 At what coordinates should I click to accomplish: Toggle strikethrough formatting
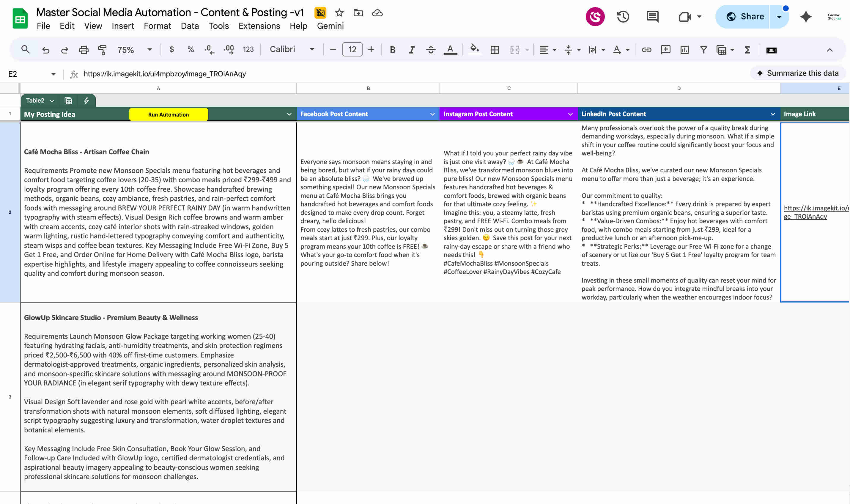click(x=431, y=50)
